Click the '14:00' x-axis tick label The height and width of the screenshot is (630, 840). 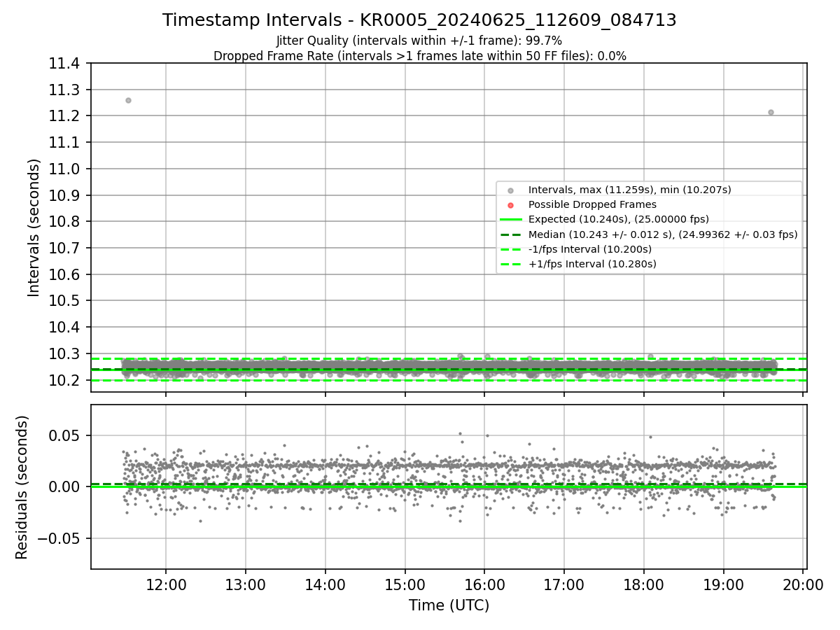[x=325, y=584]
